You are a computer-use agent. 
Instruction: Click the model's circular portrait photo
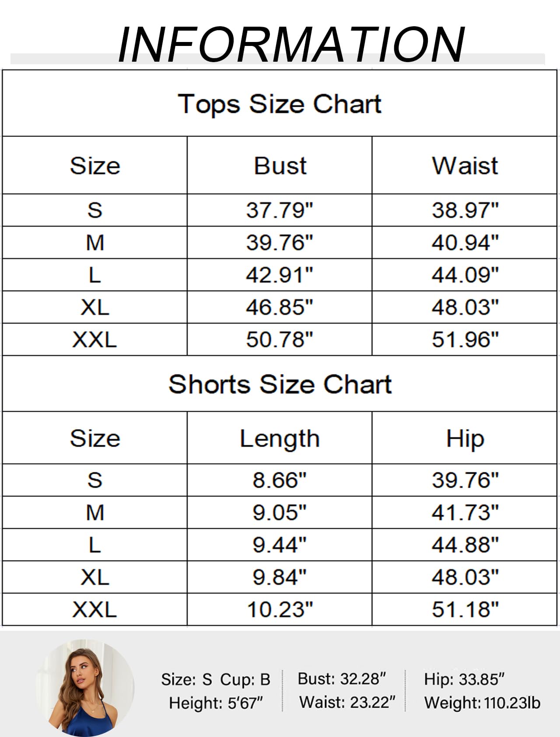pos(85,688)
